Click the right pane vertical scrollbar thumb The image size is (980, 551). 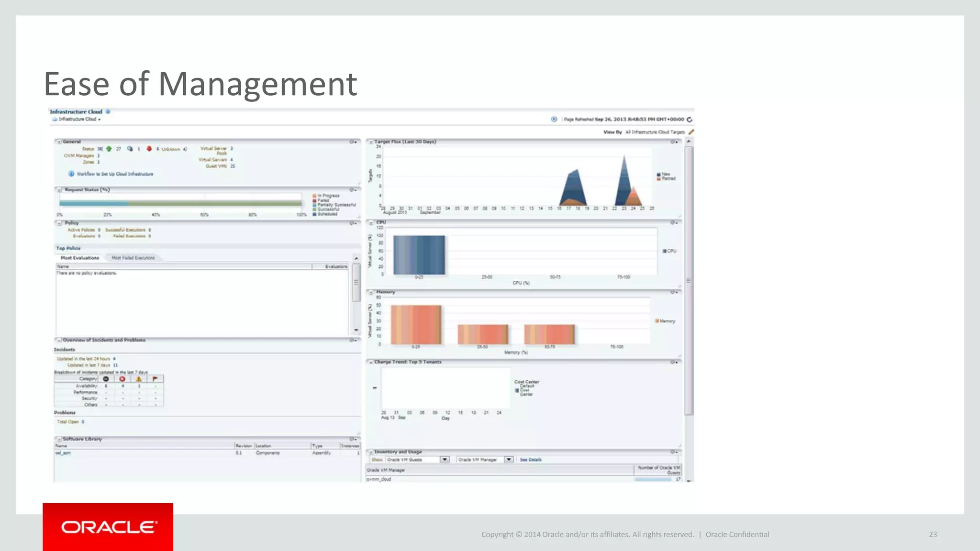(x=689, y=280)
